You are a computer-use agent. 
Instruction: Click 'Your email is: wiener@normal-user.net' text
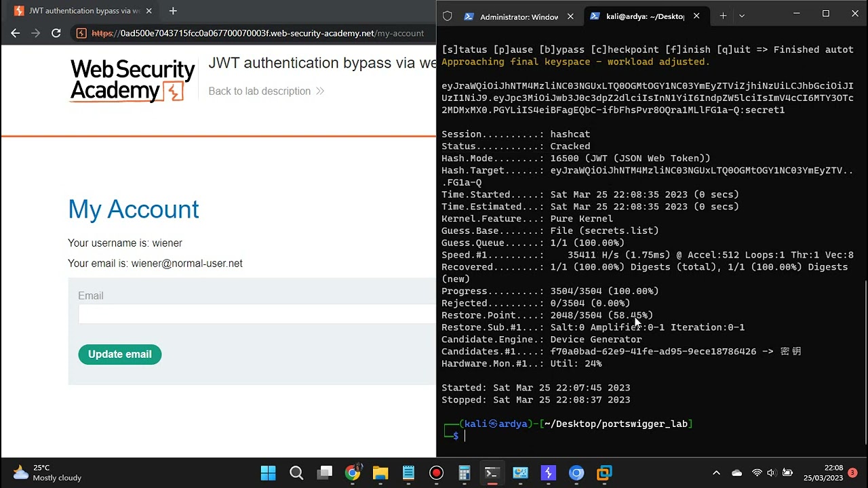click(x=155, y=263)
